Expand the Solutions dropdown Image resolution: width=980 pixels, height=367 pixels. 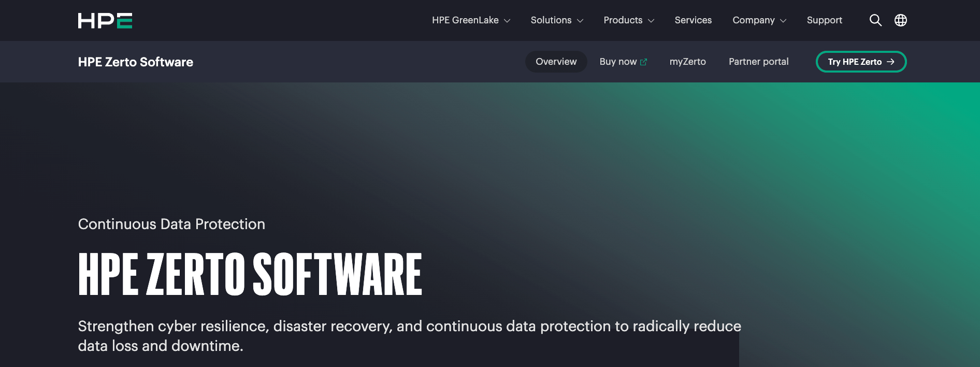click(557, 20)
